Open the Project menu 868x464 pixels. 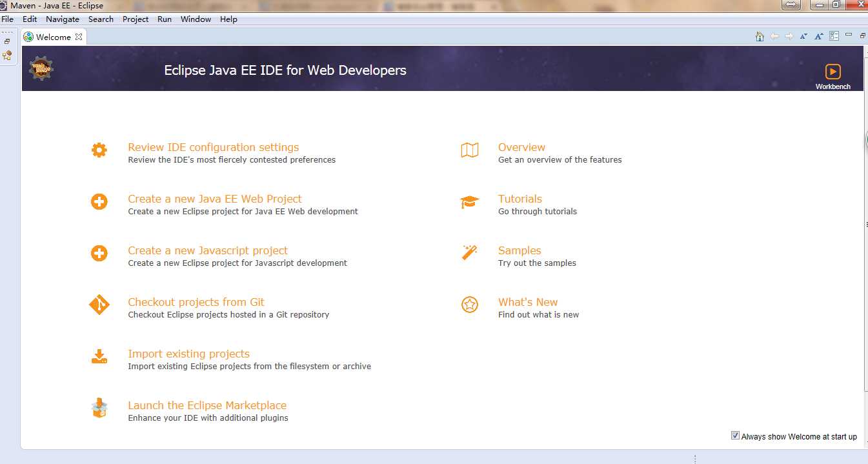pos(136,19)
